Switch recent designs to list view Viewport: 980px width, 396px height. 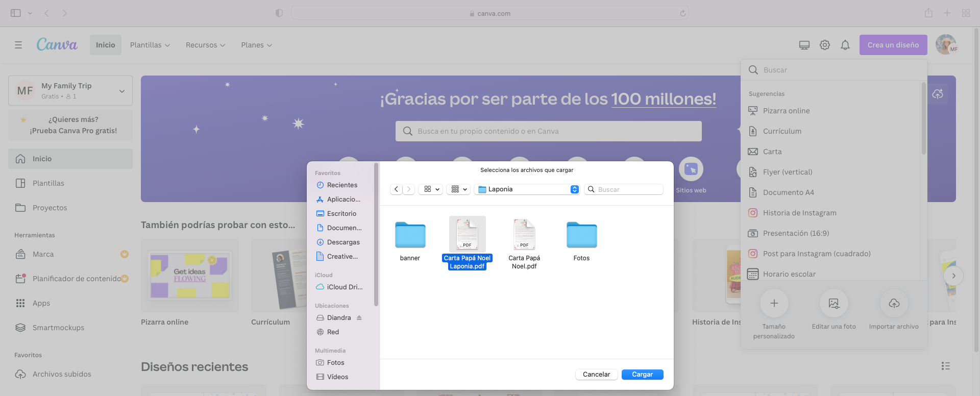point(945,366)
